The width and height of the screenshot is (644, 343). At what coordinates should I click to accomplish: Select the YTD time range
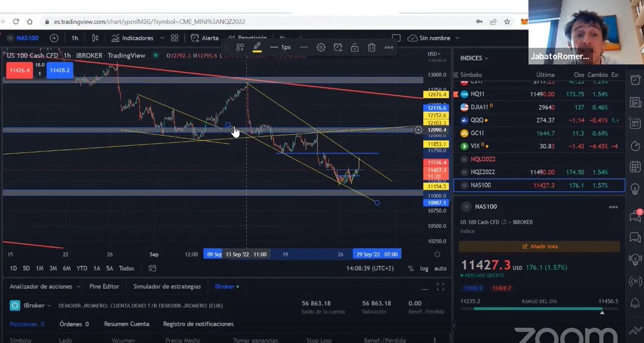pos(82,269)
